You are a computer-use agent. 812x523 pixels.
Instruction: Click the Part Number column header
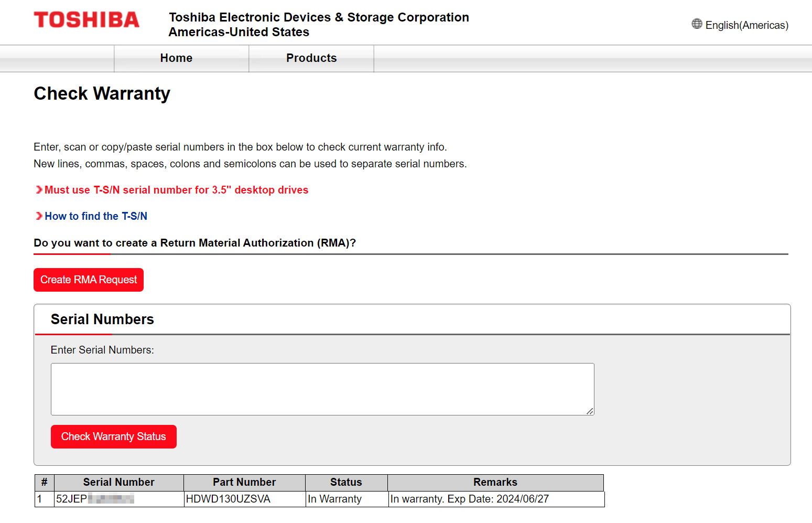(244, 483)
